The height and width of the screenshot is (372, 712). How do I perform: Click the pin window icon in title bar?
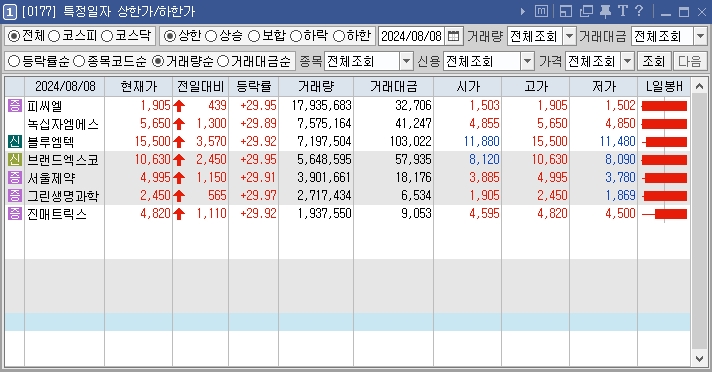605,11
